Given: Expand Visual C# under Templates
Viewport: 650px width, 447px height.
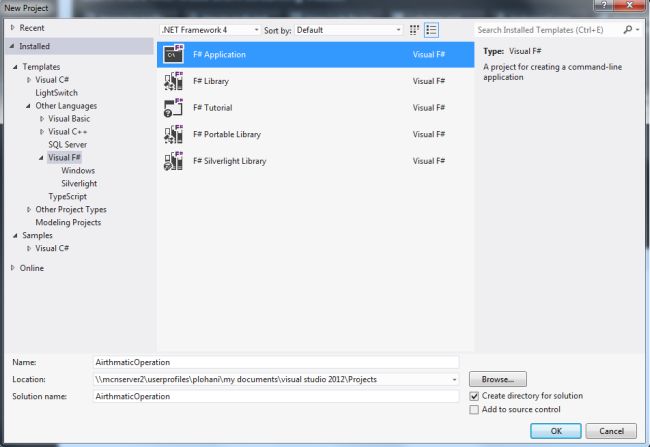Looking at the screenshot, I should coord(29,80).
